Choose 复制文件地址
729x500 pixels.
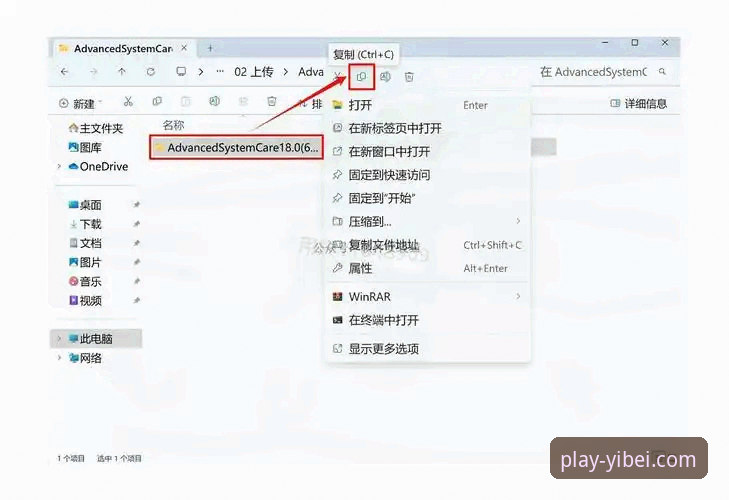[x=428, y=245]
